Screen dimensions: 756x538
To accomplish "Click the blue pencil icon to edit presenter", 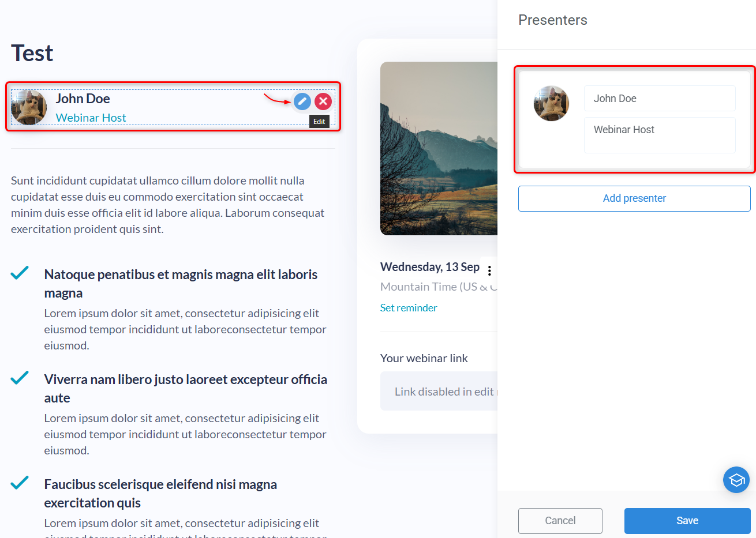I will 302,101.
